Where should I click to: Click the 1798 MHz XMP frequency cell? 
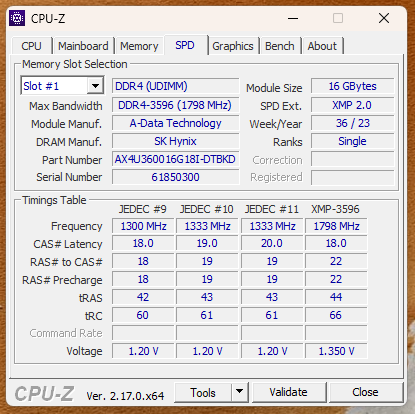pyautogui.click(x=336, y=226)
